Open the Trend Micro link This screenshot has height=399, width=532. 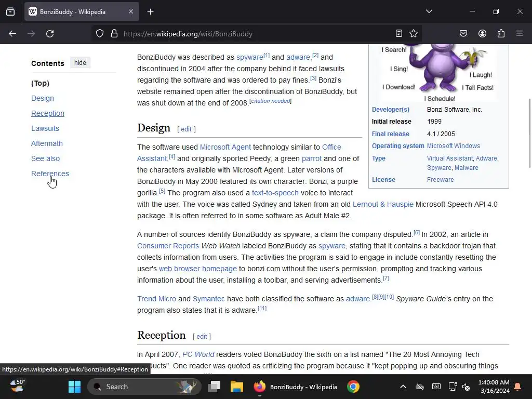tap(156, 299)
